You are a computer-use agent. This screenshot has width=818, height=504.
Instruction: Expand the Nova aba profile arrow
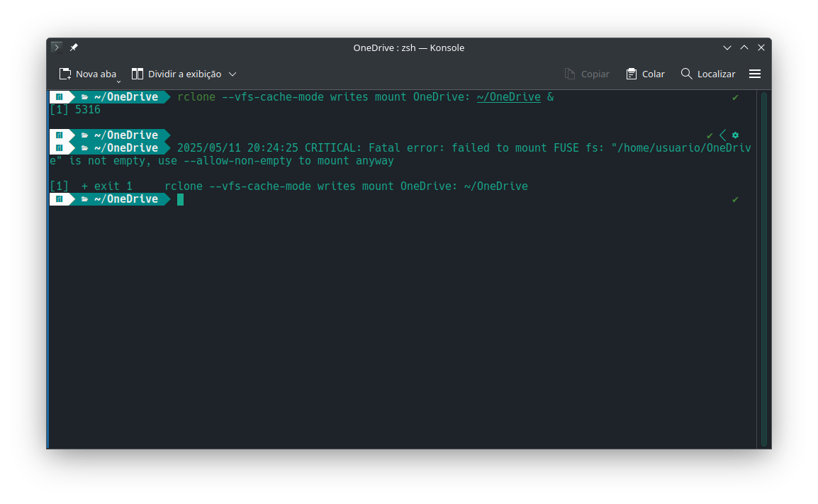coord(119,82)
